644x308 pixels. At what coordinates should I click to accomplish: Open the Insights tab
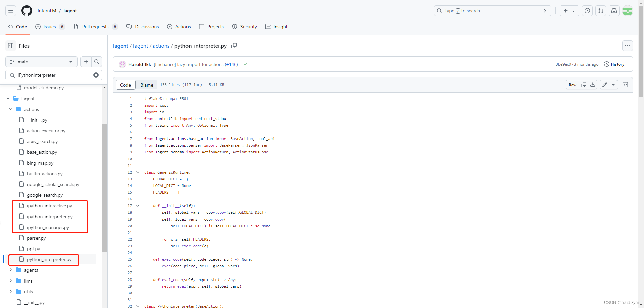[x=277, y=27]
